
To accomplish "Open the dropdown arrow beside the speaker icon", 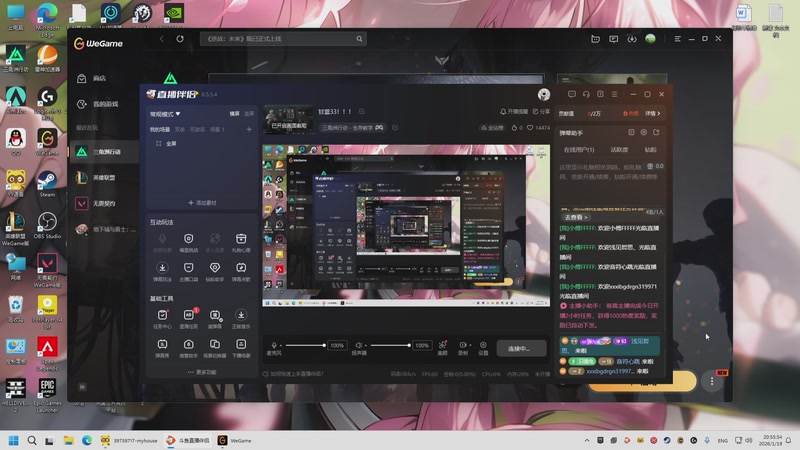I will pos(365,345).
